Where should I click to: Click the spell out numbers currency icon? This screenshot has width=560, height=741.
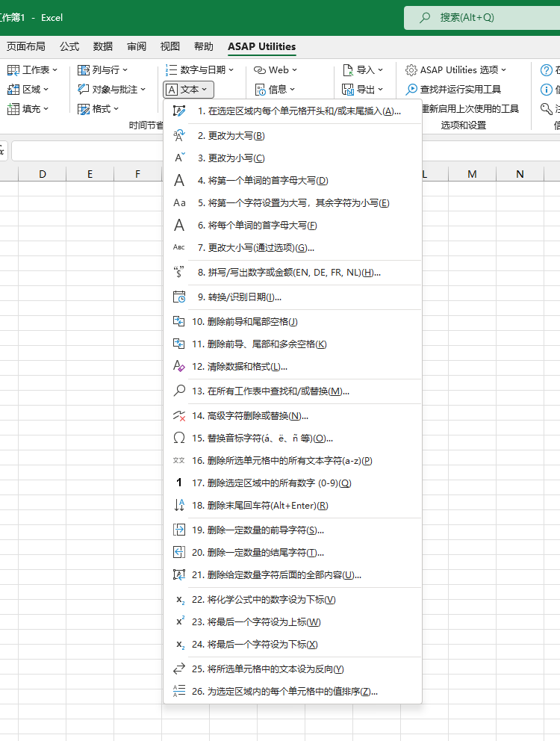pos(179,272)
